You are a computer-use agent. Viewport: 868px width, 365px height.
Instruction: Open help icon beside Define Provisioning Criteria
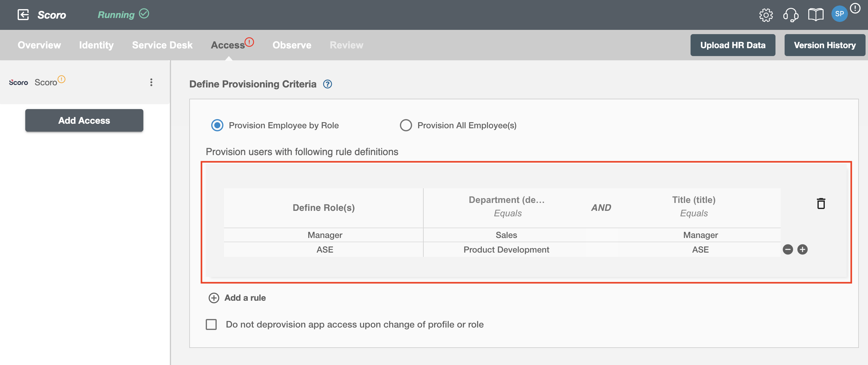(327, 84)
